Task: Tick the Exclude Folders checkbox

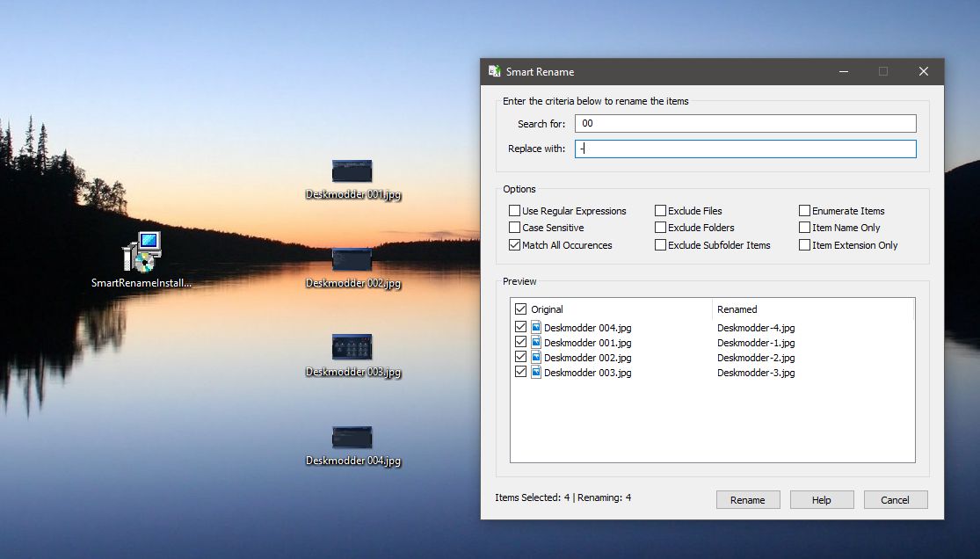Action: (660, 228)
